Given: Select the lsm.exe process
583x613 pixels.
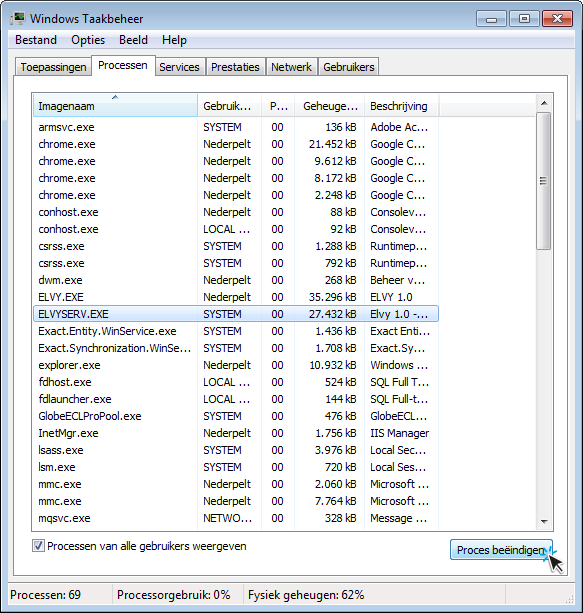Looking at the screenshot, I should tap(236, 467).
